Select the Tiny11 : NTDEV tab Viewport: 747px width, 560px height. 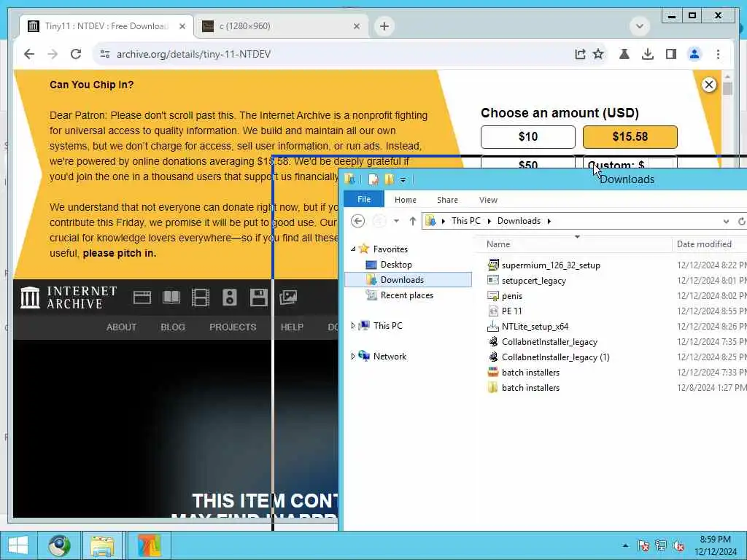coord(107,26)
